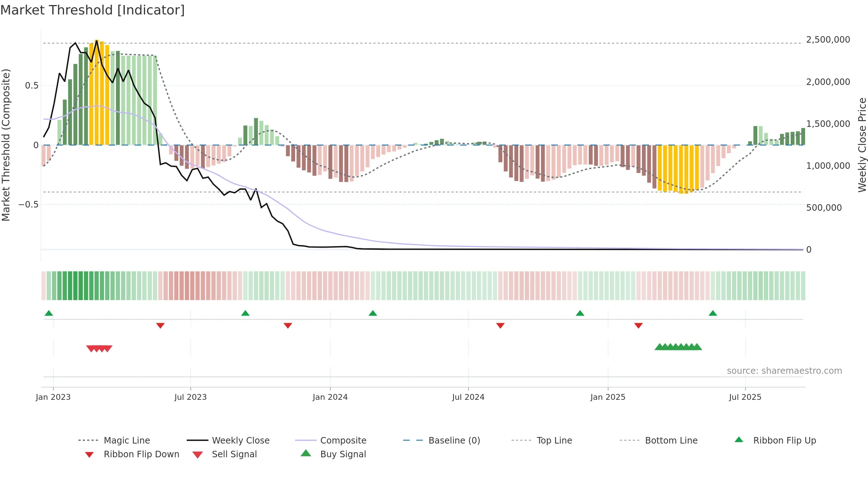Toggle the Baseline (0) legend entry
Viewport: 868px width, 488px height.
pyautogui.click(x=442, y=440)
